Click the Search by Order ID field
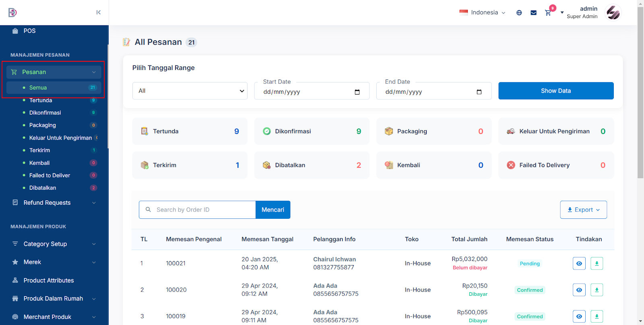The height and width of the screenshot is (325, 644). (197, 210)
